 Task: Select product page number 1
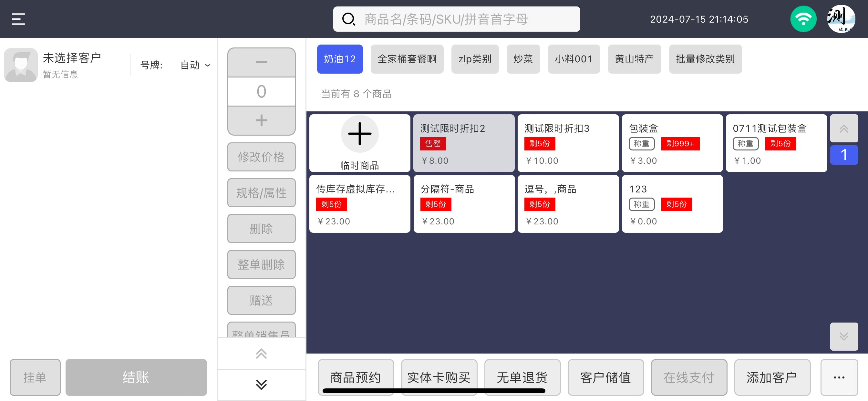[844, 155]
